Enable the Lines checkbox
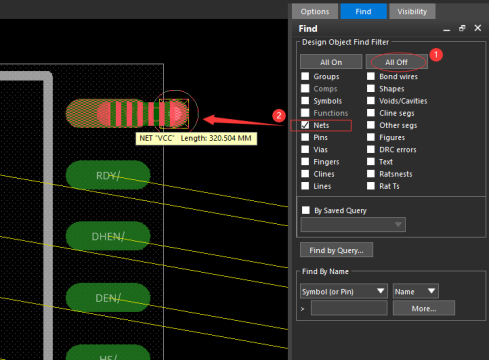489x361 pixels. 305,186
